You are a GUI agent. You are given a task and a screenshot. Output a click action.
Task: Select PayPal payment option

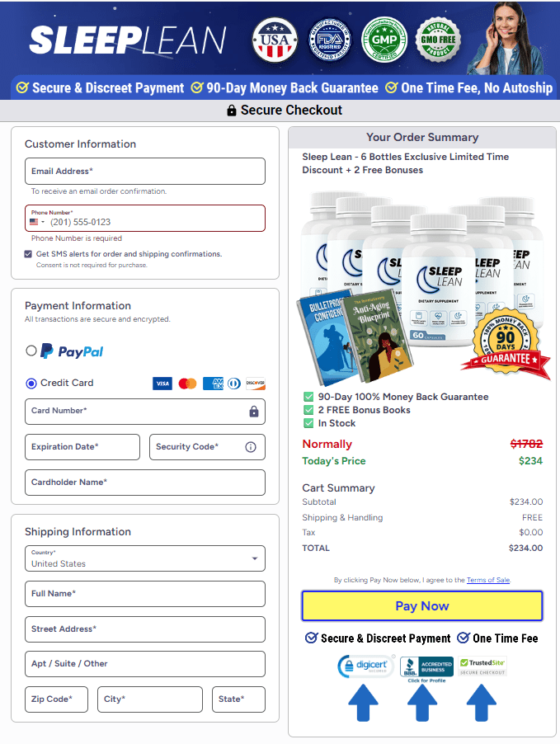[x=31, y=351]
